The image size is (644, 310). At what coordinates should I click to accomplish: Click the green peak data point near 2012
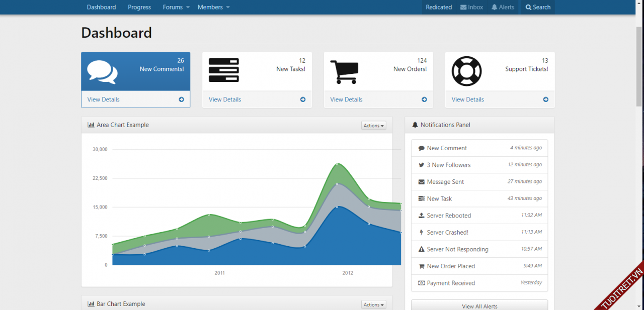337,164
